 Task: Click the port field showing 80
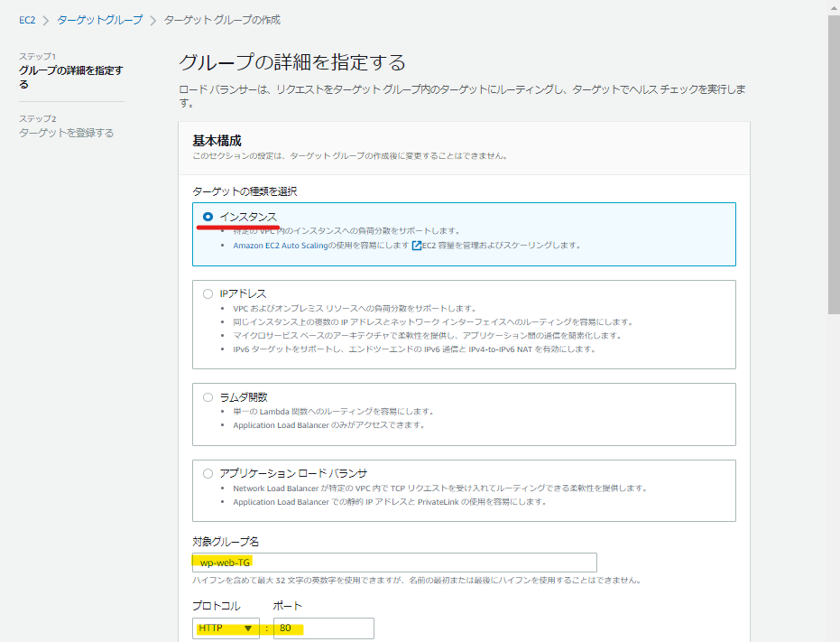[x=324, y=628]
